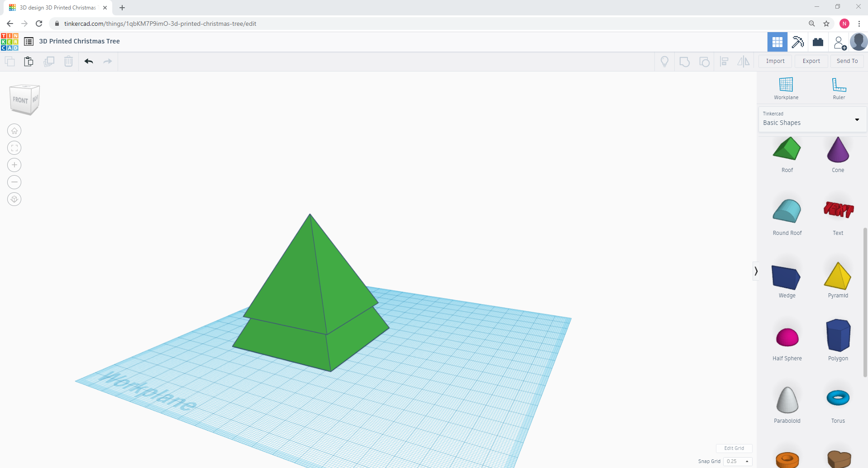Viewport: 868px width, 468px height.
Task: Open the Basic Shapes dropdown
Action: (x=812, y=119)
